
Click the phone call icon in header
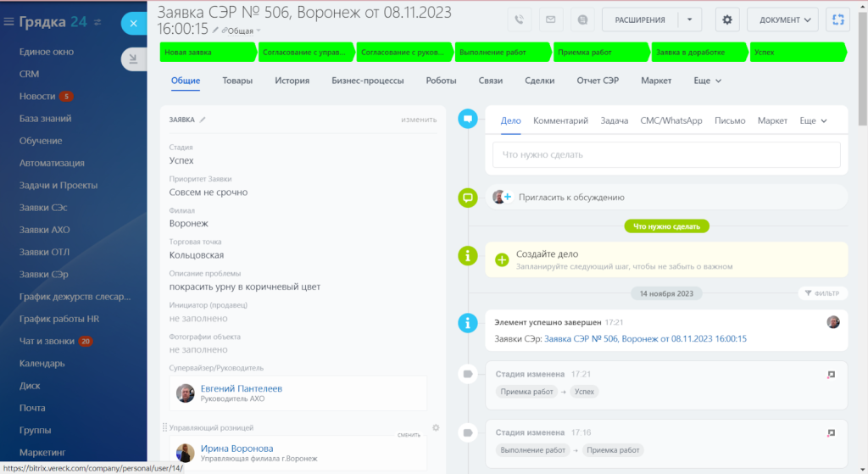(519, 20)
